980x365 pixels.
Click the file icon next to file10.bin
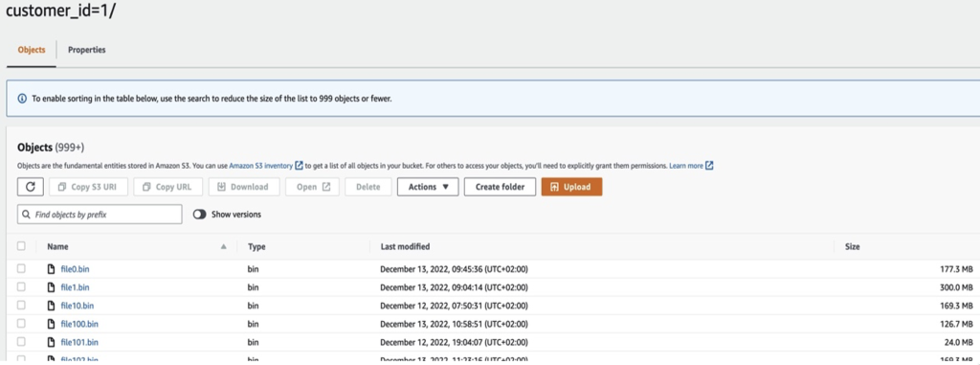click(52, 306)
